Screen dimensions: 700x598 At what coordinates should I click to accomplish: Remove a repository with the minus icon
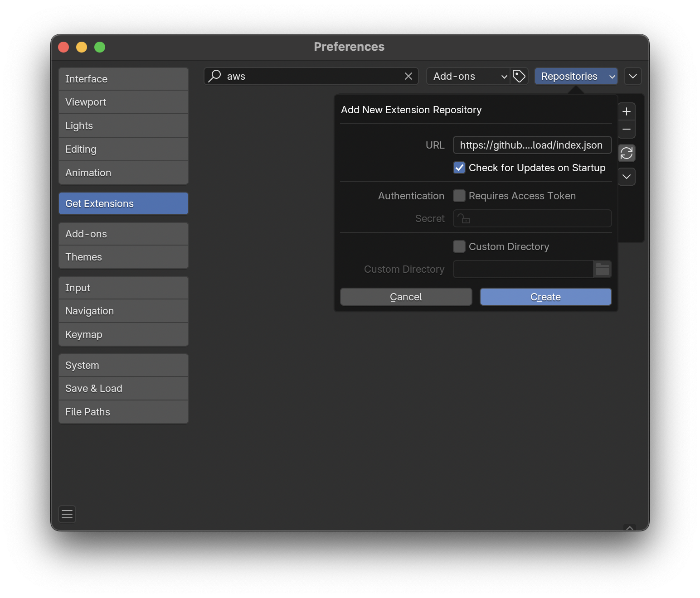[x=627, y=130]
